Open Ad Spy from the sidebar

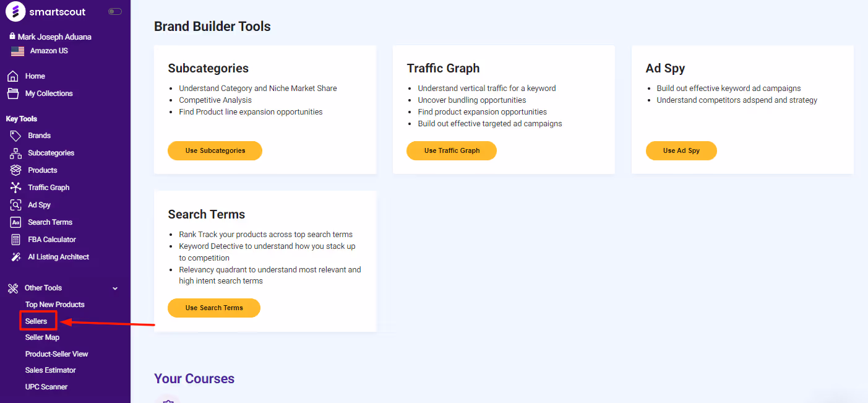(39, 205)
